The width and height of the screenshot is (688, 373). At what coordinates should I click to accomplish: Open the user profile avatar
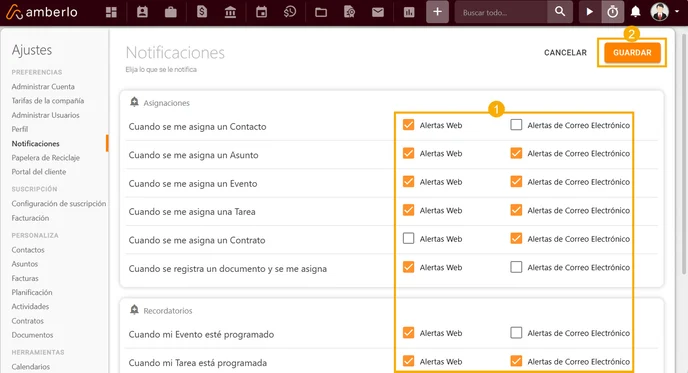click(x=659, y=12)
